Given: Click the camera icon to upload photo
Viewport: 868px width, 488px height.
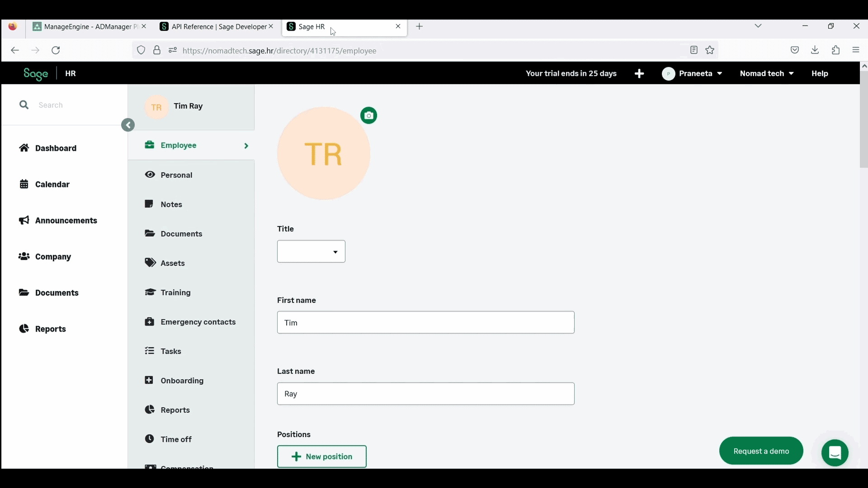Looking at the screenshot, I should pyautogui.click(x=368, y=116).
